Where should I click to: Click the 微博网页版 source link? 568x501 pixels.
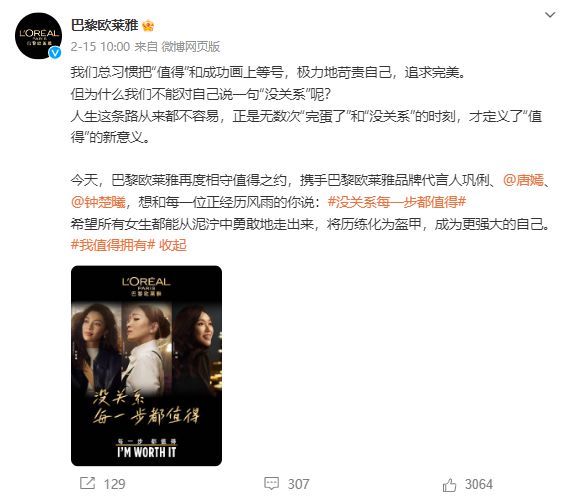click(x=191, y=47)
